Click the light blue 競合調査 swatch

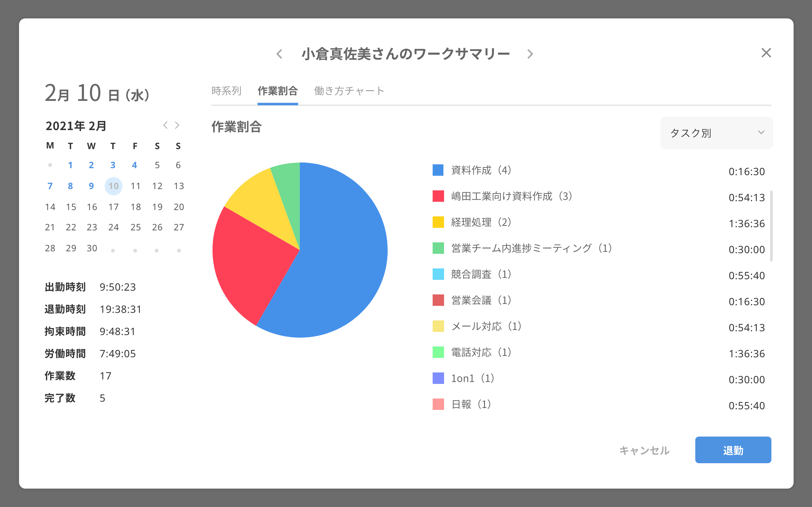pyautogui.click(x=438, y=274)
